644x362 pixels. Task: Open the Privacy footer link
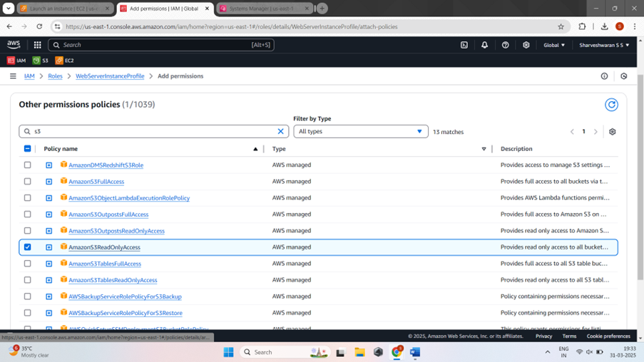coord(543,336)
